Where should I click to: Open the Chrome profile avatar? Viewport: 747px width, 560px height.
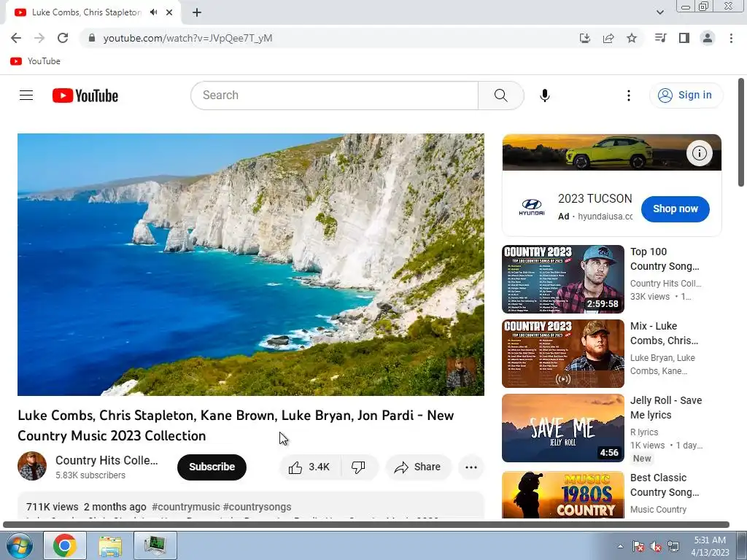(x=708, y=38)
